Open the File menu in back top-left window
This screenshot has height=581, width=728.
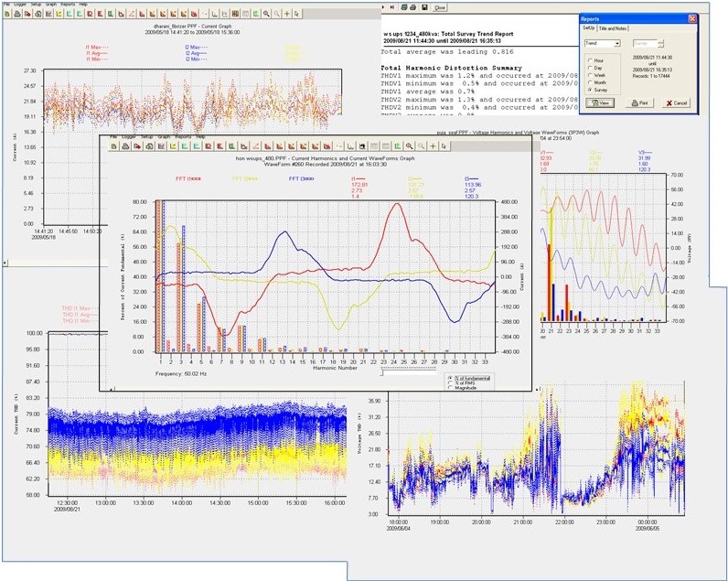7,4
